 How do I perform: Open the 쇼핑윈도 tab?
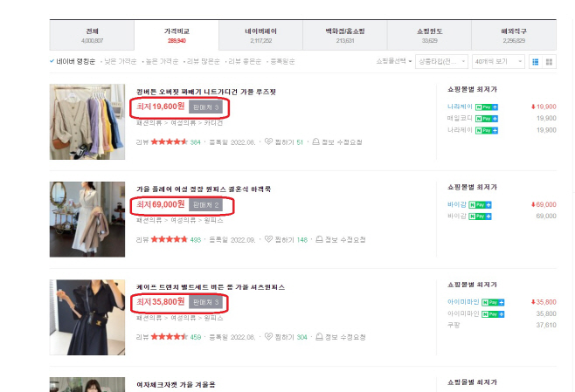[429, 36]
